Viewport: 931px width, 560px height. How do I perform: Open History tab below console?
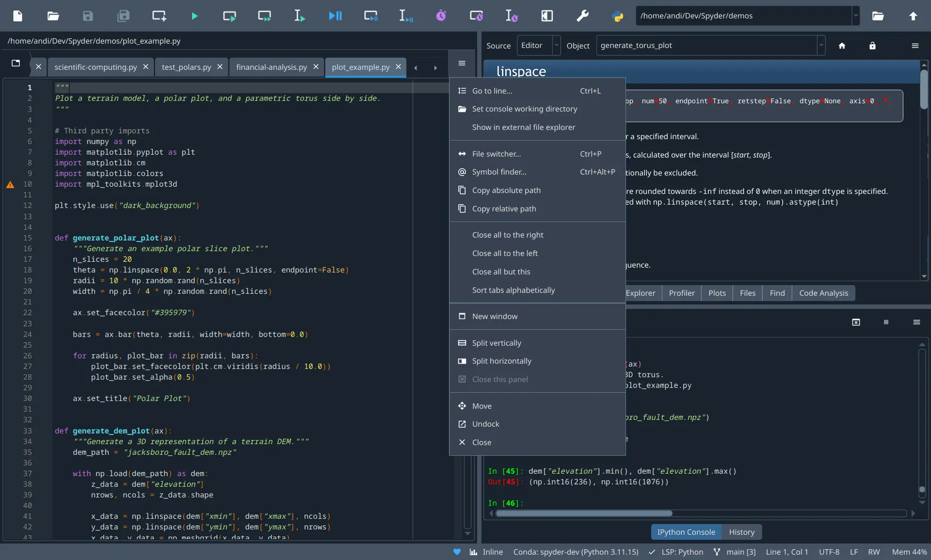coord(741,532)
